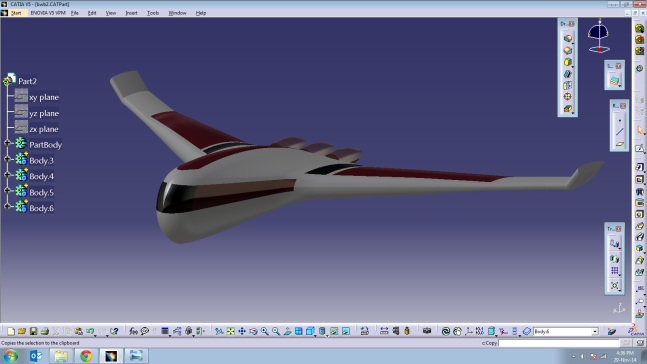The height and width of the screenshot is (364, 647).
Task: Click the Rectangular Pattern grid icon
Action: tap(614, 271)
